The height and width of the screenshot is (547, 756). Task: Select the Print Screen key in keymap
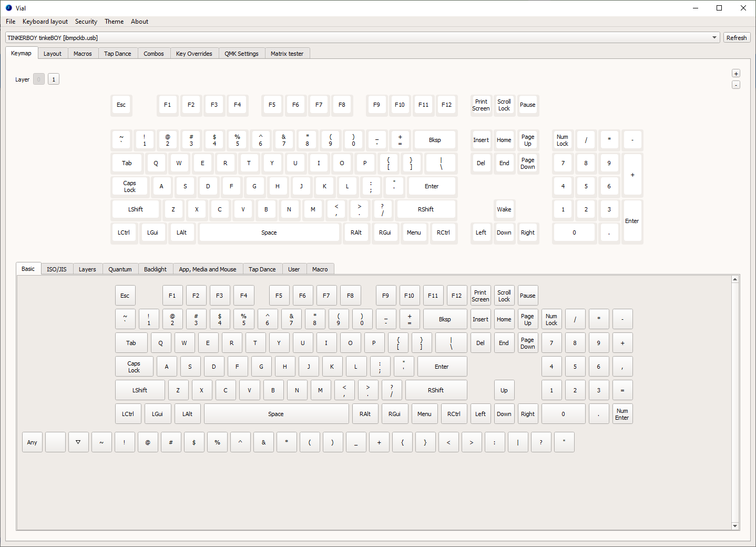tap(481, 105)
